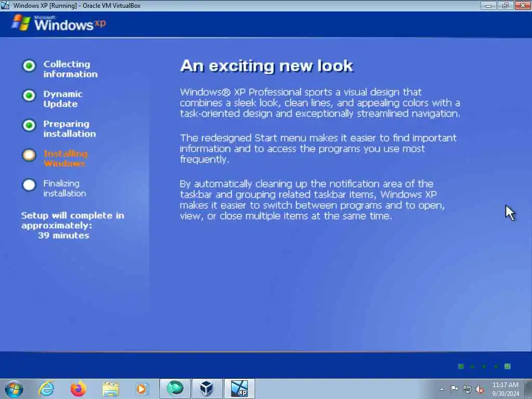Restore down the VirtualBox VM window

[506, 5]
